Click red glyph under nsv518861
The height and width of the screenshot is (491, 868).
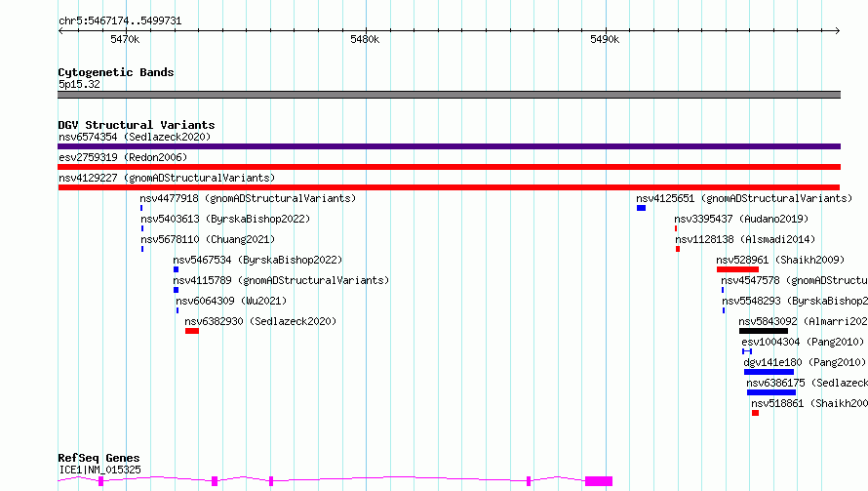pyautogui.click(x=755, y=413)
